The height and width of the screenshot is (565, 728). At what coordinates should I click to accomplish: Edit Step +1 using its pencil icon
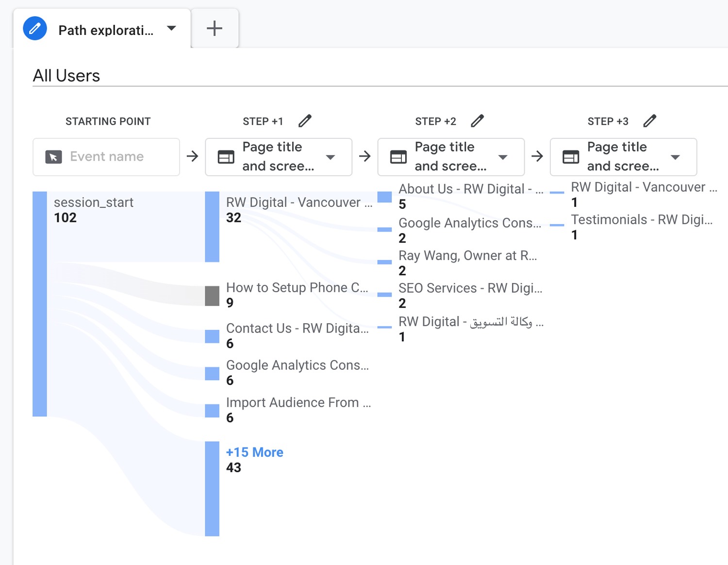coord(305,120)
